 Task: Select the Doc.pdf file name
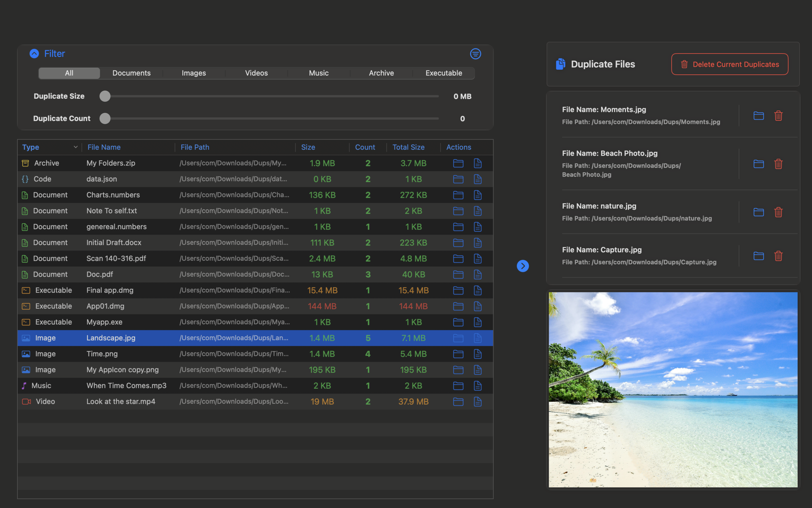pos(100,275)
